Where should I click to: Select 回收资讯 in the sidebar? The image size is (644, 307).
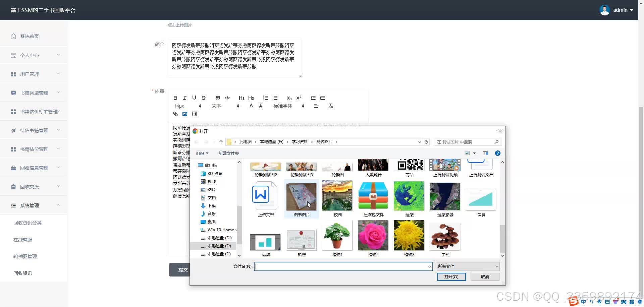pyautogui.click(x=22, y=273)
